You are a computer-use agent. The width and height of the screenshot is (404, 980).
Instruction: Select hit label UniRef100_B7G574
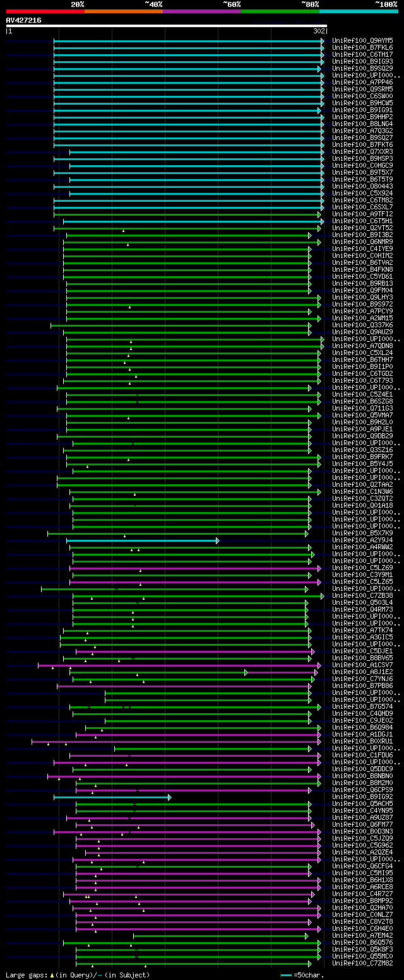(364, 706)
